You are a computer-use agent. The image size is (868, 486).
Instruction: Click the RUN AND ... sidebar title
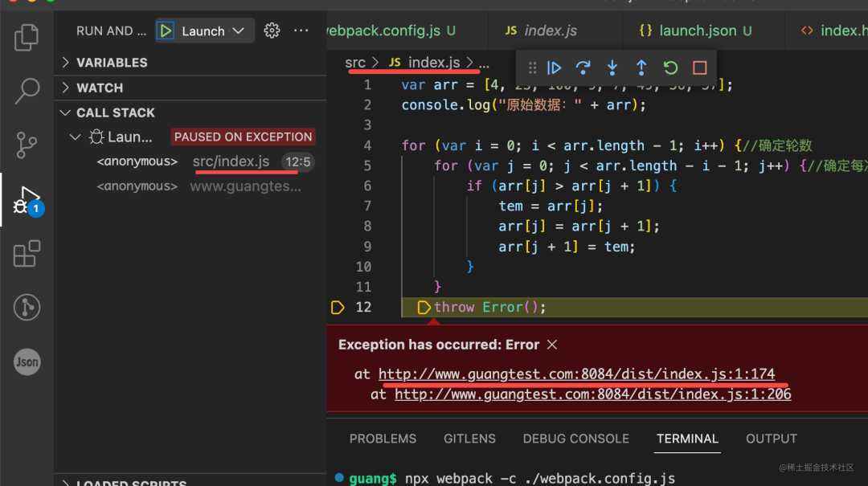(x=111, y=31)
